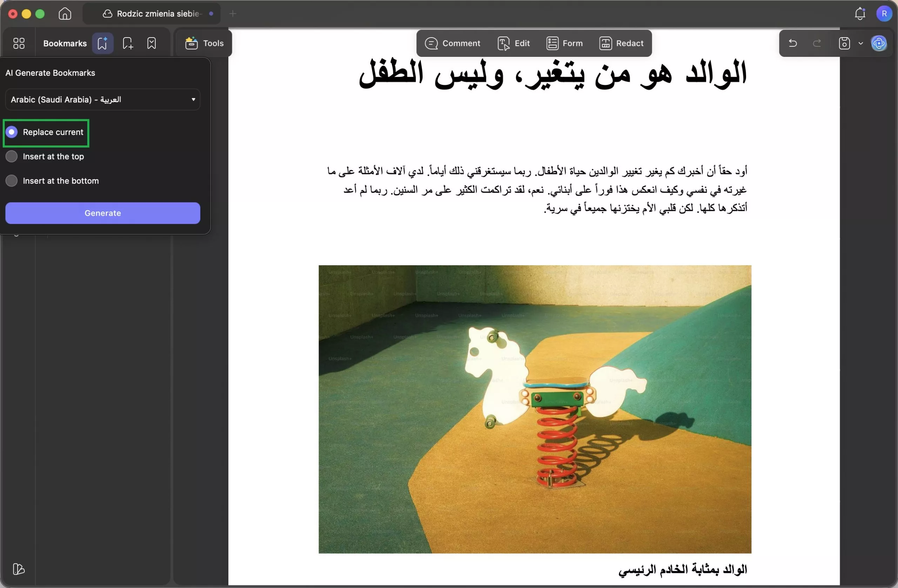The image size is (898, 588).
Task: Save the document with the floppy icon
Action: (x=844, y=43)
